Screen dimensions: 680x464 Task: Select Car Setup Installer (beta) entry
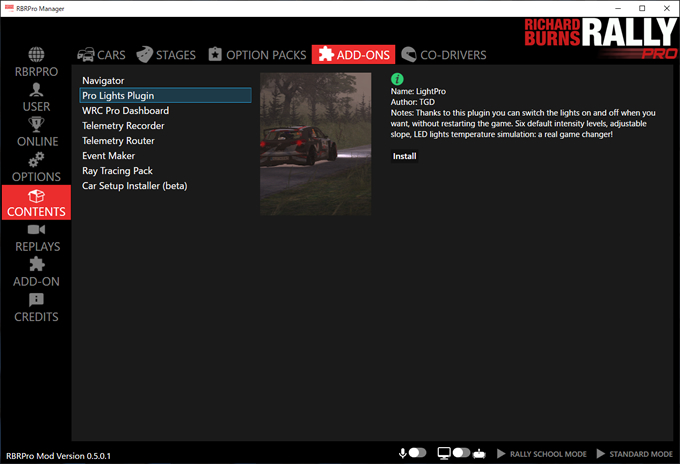point(165,186)
